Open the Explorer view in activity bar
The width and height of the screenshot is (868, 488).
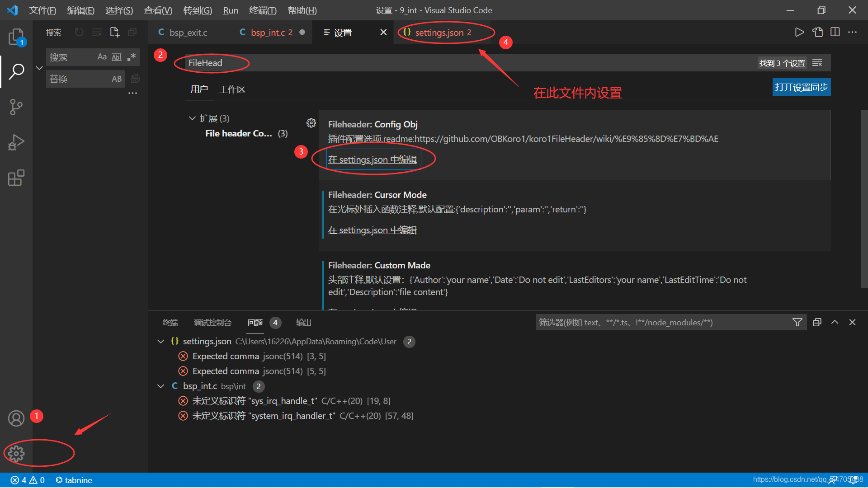click(16, 36)
